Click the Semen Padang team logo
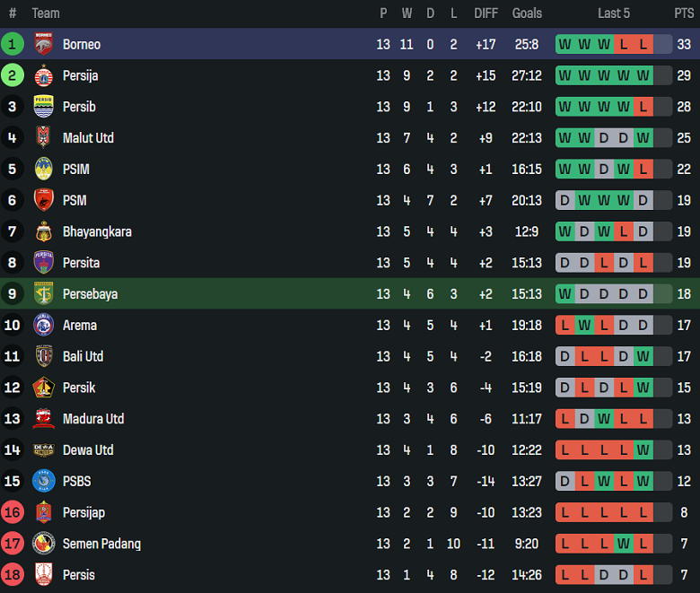This screenshot has height=593, width=700. [x=43, y=544]
